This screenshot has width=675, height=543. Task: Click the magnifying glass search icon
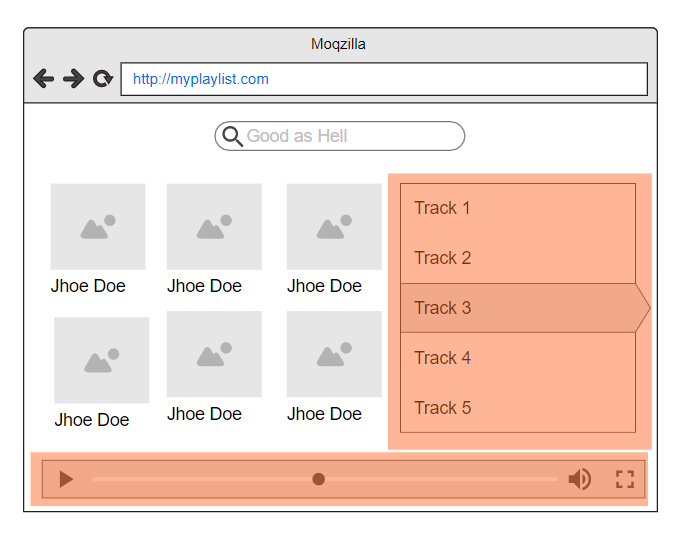pos(233,137)
